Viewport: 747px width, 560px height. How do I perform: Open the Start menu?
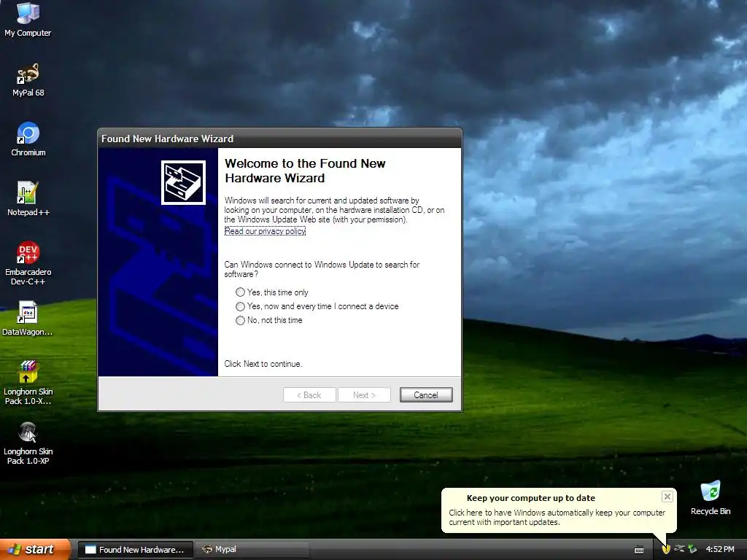34,549
